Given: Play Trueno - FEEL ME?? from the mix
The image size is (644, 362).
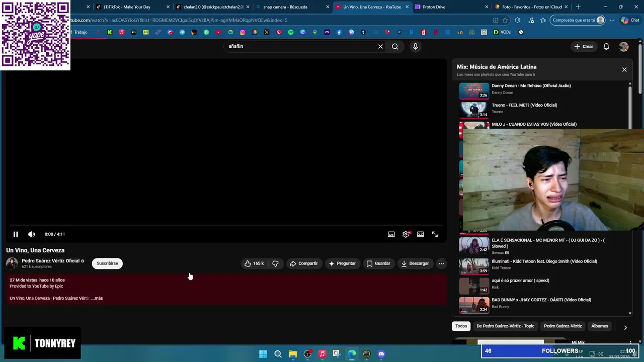Looking at the screenshot, I should click(x=542, y=109).
